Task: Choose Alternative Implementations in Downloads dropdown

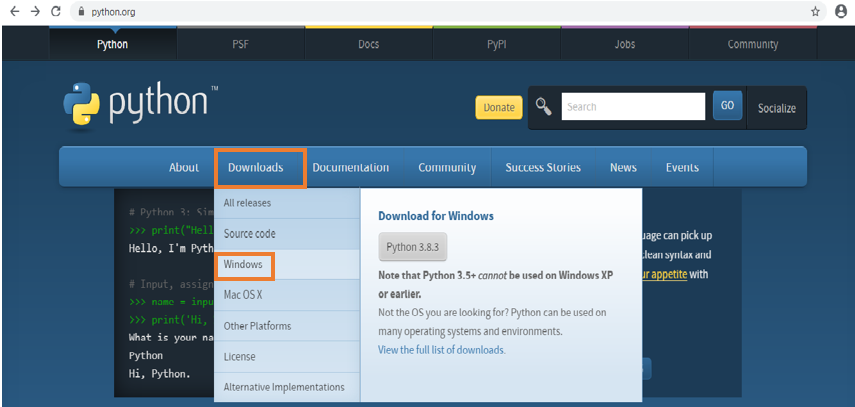Action: point(287,387)
